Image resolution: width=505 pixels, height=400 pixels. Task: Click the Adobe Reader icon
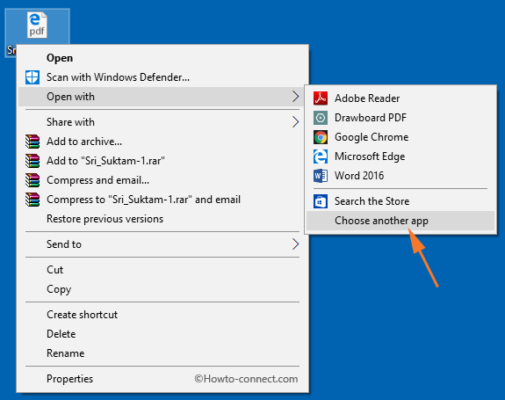(320, 98)
